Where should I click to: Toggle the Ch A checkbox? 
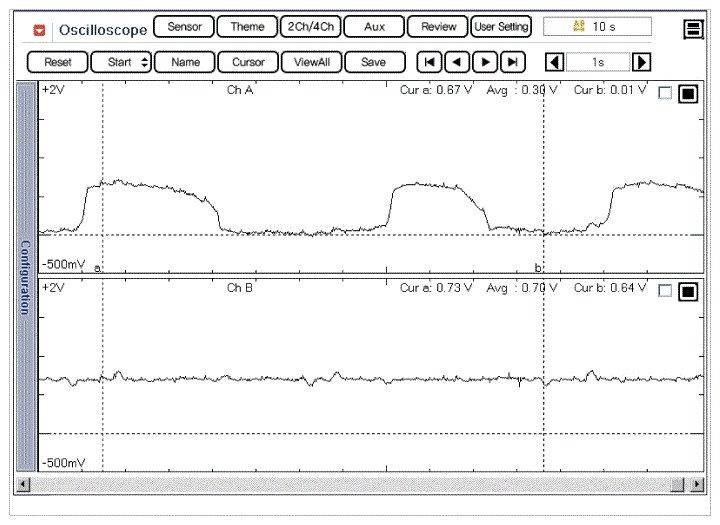tap(665, 94)
